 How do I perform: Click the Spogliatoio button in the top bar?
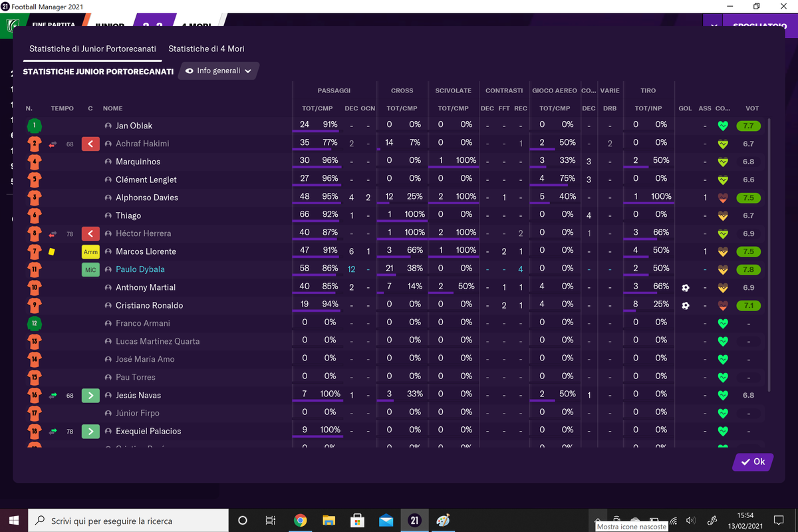(760, 25)
